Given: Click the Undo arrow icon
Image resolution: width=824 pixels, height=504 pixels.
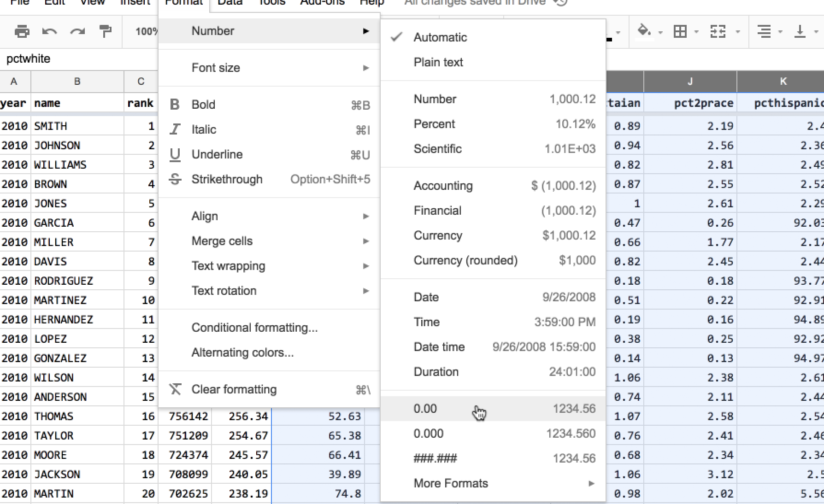Looking at the screenshot, I should [50, 32].
